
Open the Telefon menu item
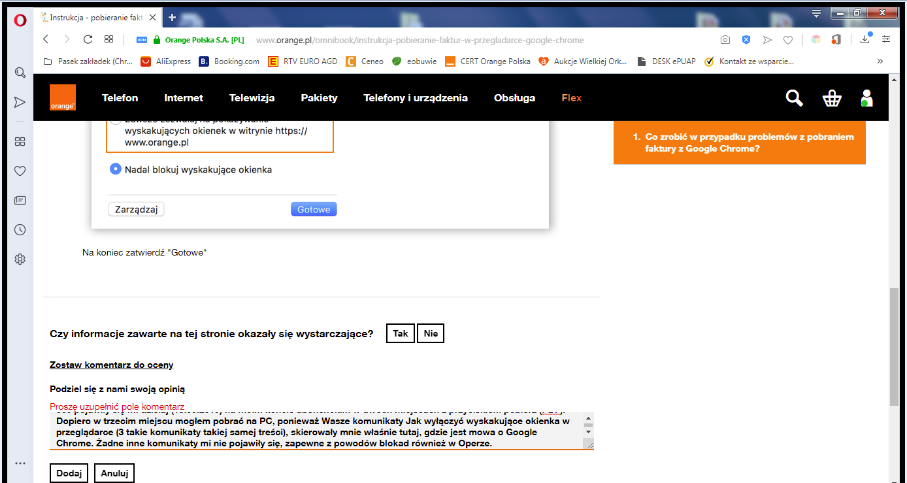click(x=120, y=98)
